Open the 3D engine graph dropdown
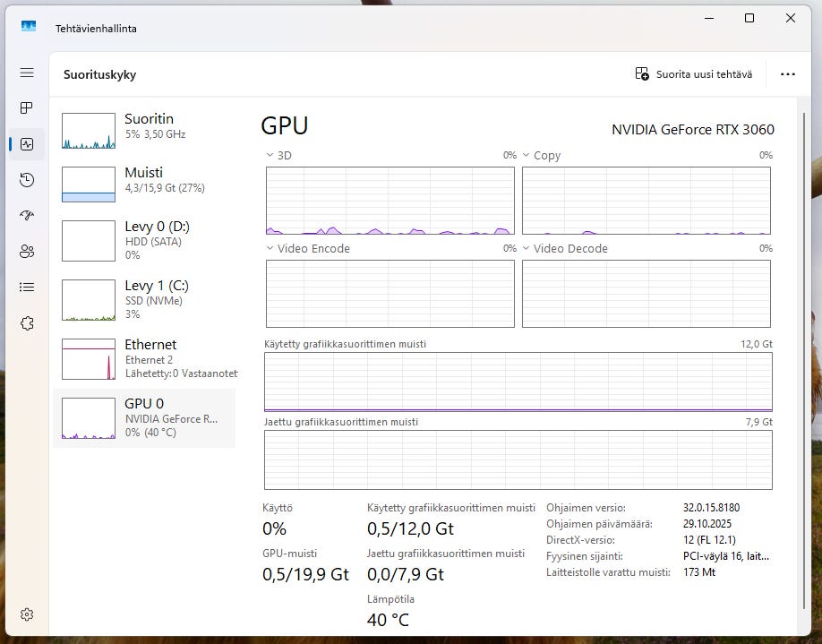This screenshot has width=822, height=644. (278, 155)
